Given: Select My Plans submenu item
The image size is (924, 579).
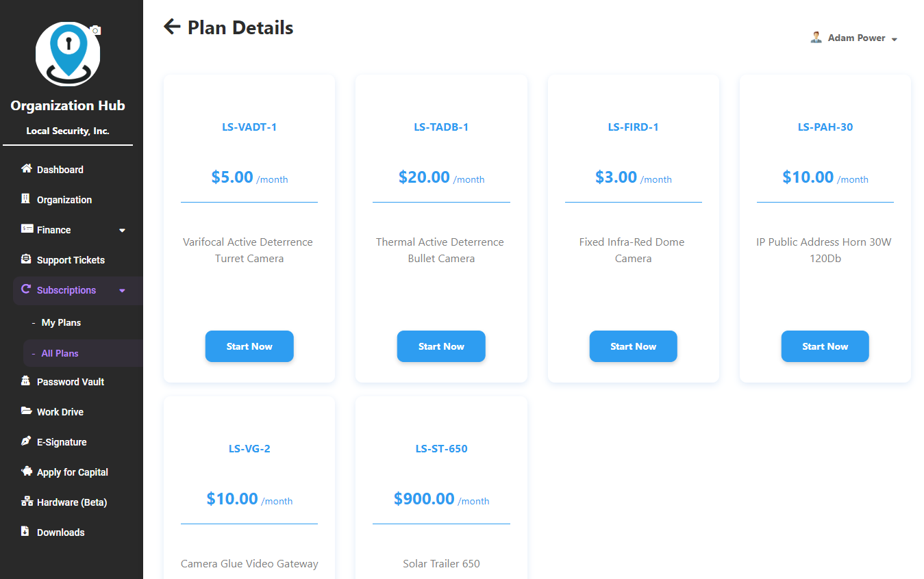Looking at the screenshot, I should tap(61, 322).
